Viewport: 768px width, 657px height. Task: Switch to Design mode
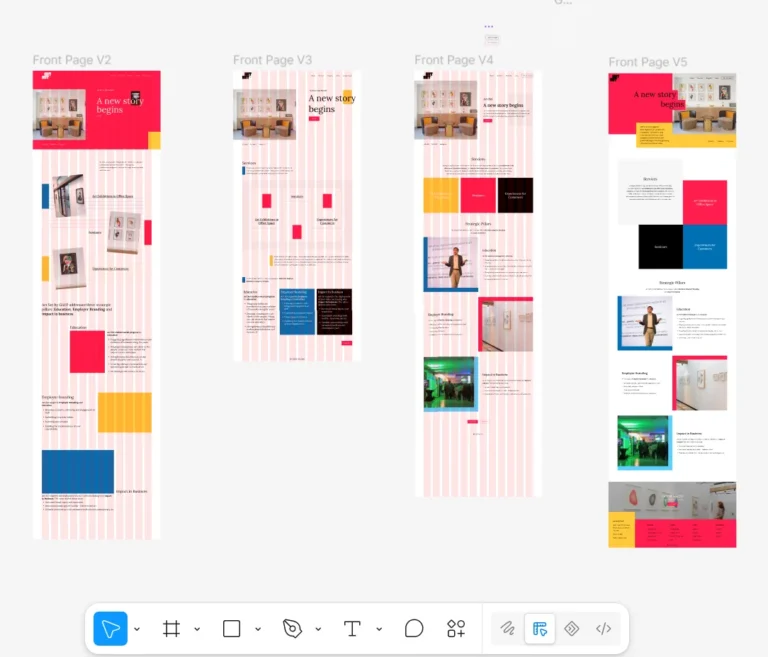click(x=540, y=629)
